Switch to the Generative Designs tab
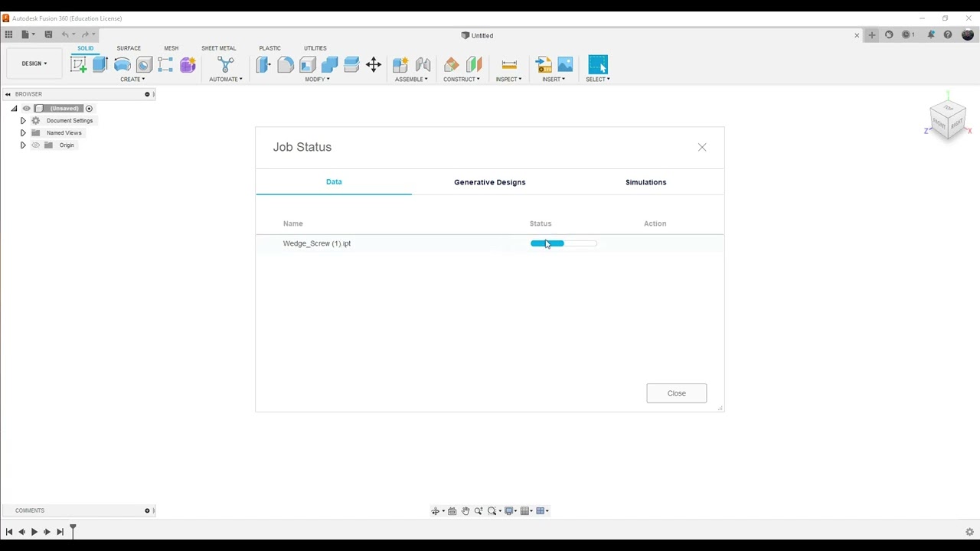 [x=490, y=182]
